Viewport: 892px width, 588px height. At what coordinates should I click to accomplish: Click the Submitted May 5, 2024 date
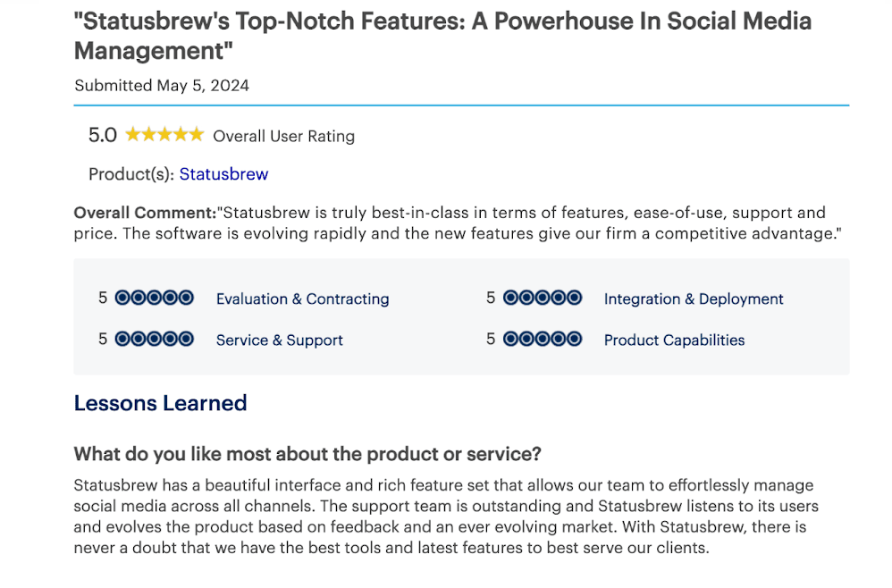[x=162, y=86]
